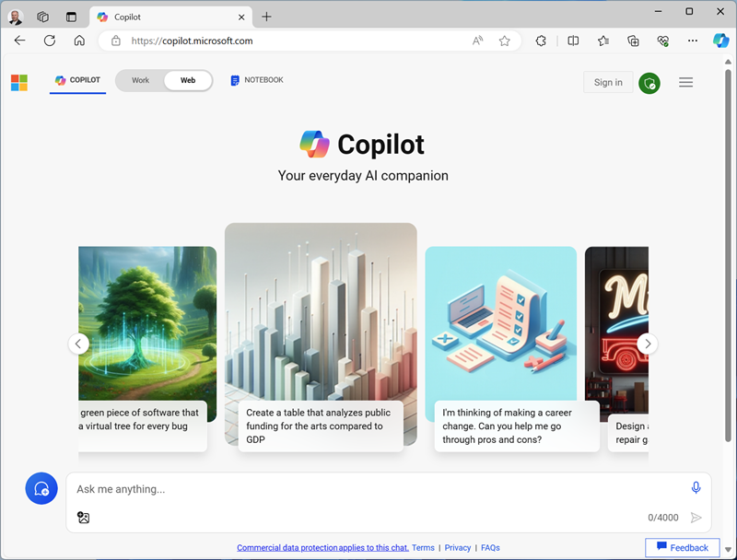Click the green shield icon near Sign in
This screenshot has width=737, height=560.
649,82
